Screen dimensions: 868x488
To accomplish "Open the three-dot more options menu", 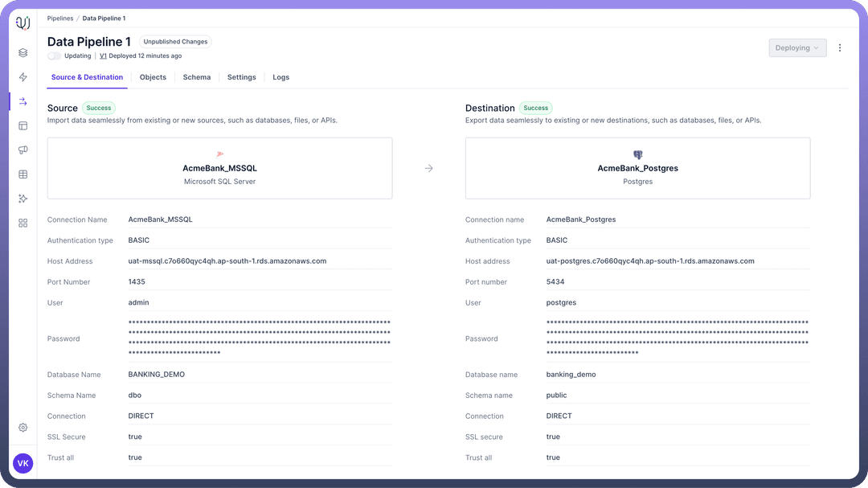I will (x=840, y=48).
